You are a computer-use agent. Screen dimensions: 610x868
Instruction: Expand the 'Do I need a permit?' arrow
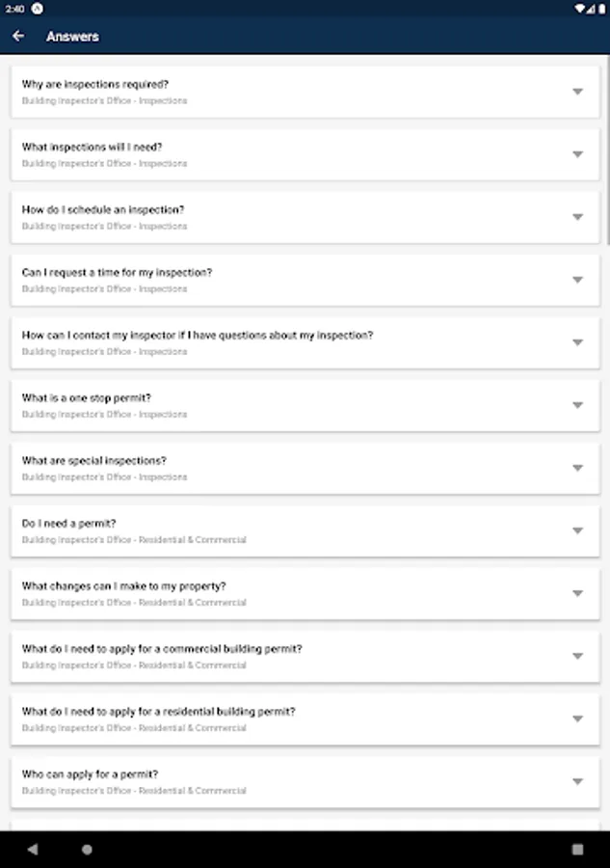[577, 530]
